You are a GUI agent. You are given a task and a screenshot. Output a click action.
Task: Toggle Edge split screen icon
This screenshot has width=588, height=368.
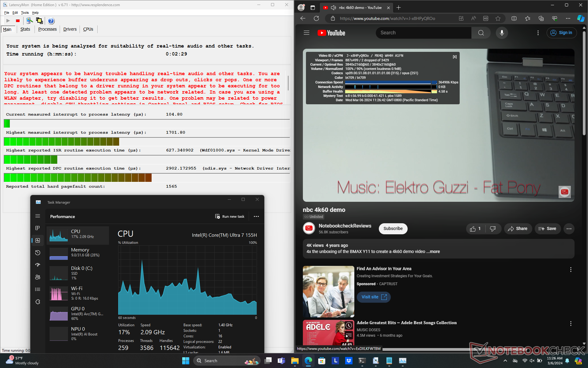pyautogui.click(x=514, y=18)
